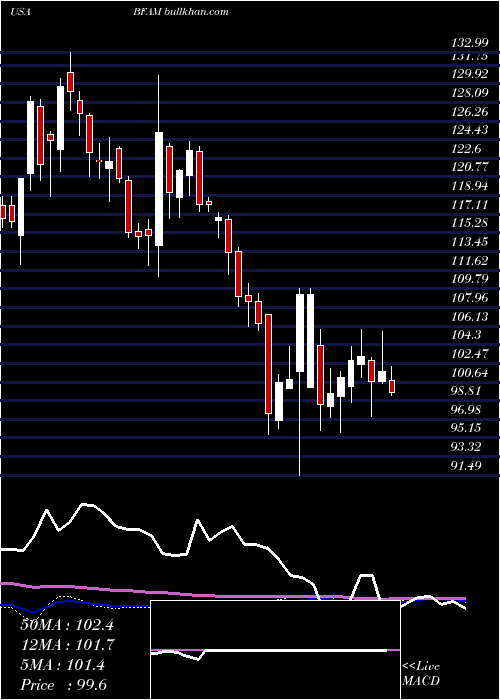Select the 113.45 price axis label
The image size is (500, 700).
click(470, 242)
